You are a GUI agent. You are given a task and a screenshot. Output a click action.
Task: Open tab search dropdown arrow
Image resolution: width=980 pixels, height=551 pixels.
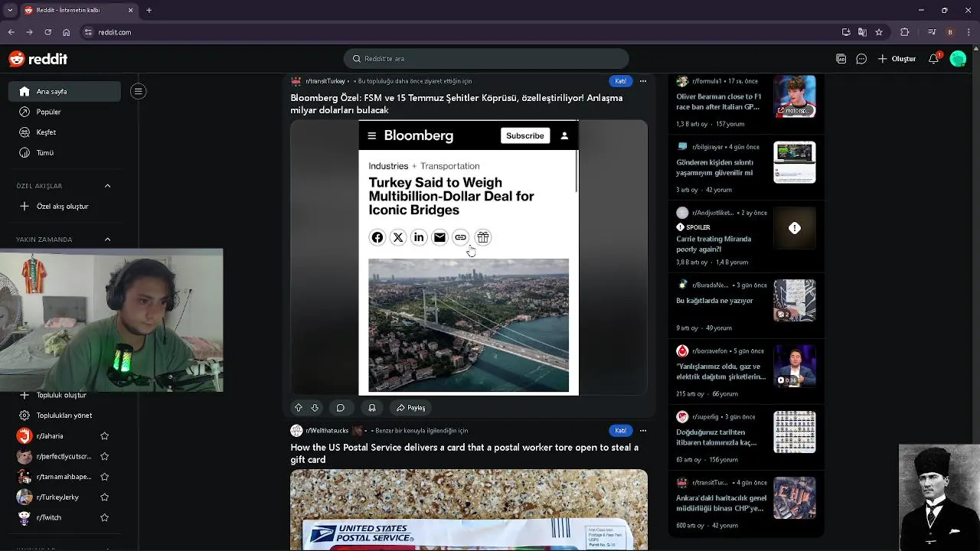(10, 11)
